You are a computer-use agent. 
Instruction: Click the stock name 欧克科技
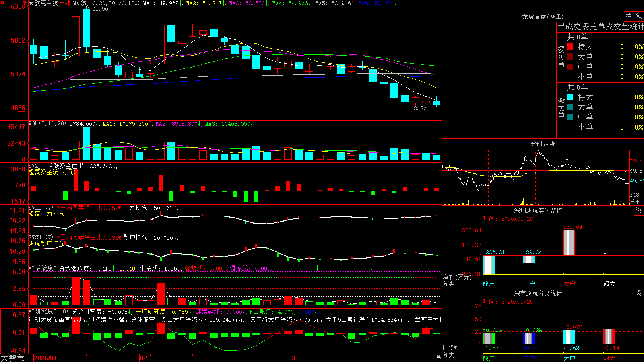[x=46, y=3]
